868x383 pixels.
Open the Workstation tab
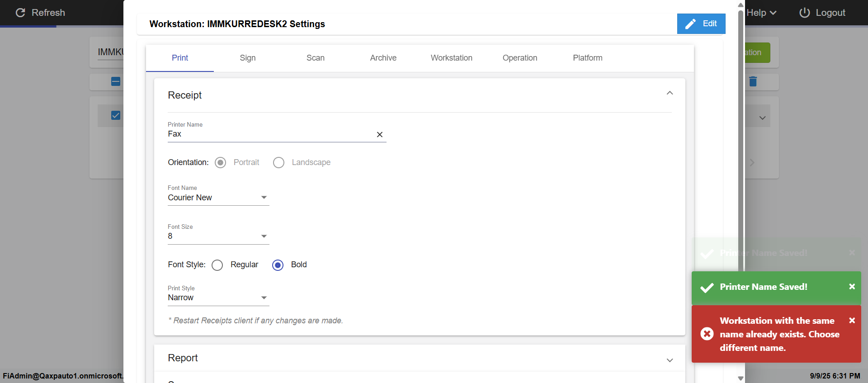[x=451, y=58]
